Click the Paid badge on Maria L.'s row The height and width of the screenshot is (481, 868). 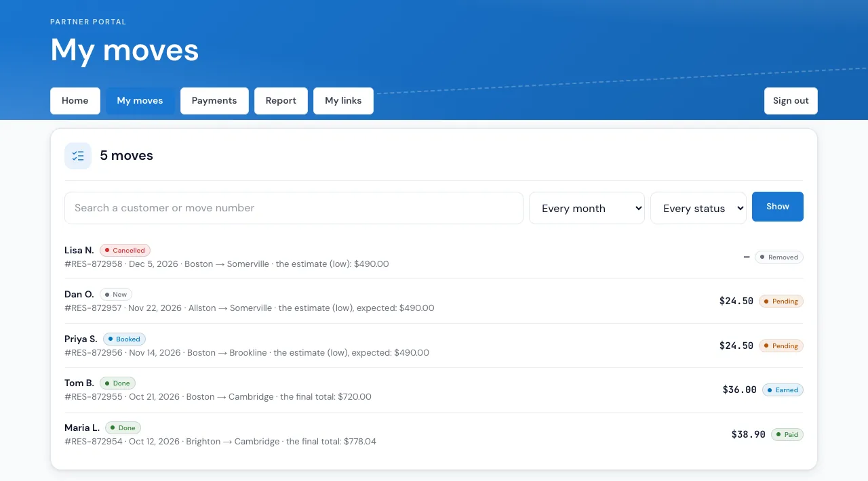click(x=787, y=434)
